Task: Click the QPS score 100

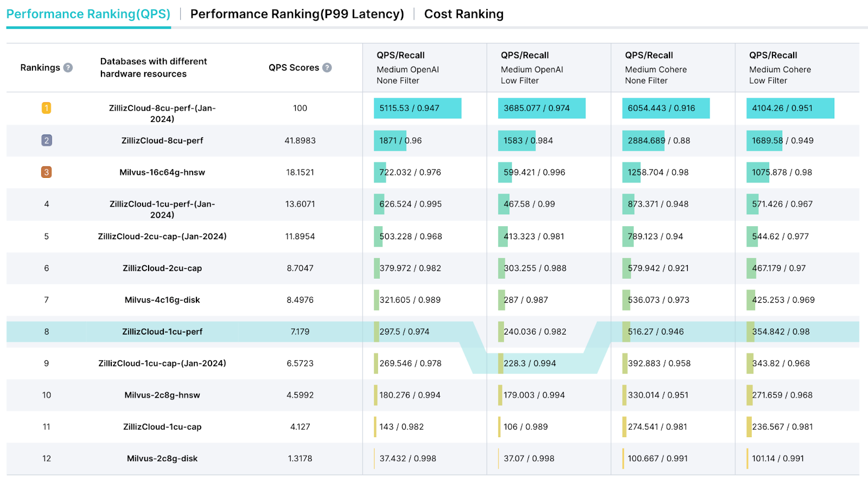Action: (x=300, y=108)
